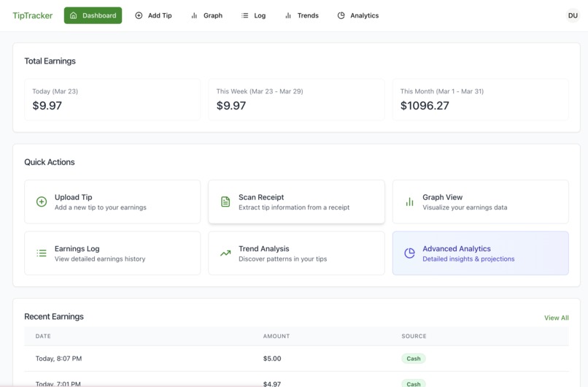Click the View All link
This screenshot has height=387, width=588.
coord(557,318)
